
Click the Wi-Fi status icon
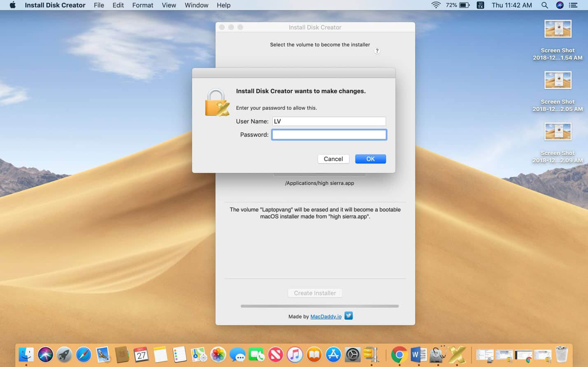(436, 5)
